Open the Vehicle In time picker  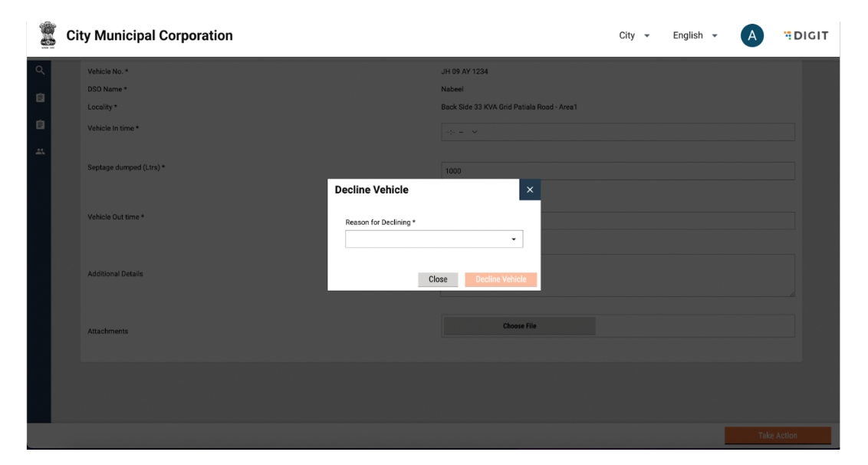point(617,132)
